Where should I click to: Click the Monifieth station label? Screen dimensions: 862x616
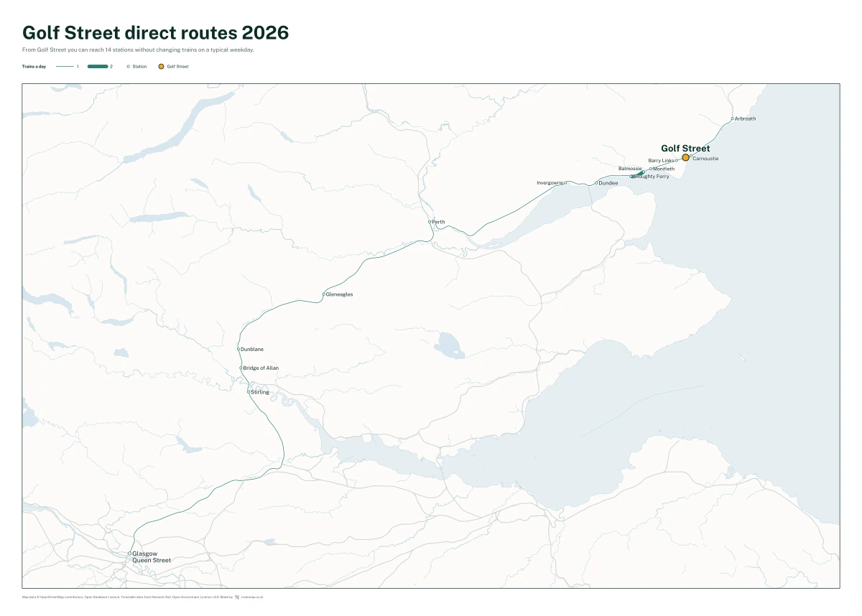664,169
